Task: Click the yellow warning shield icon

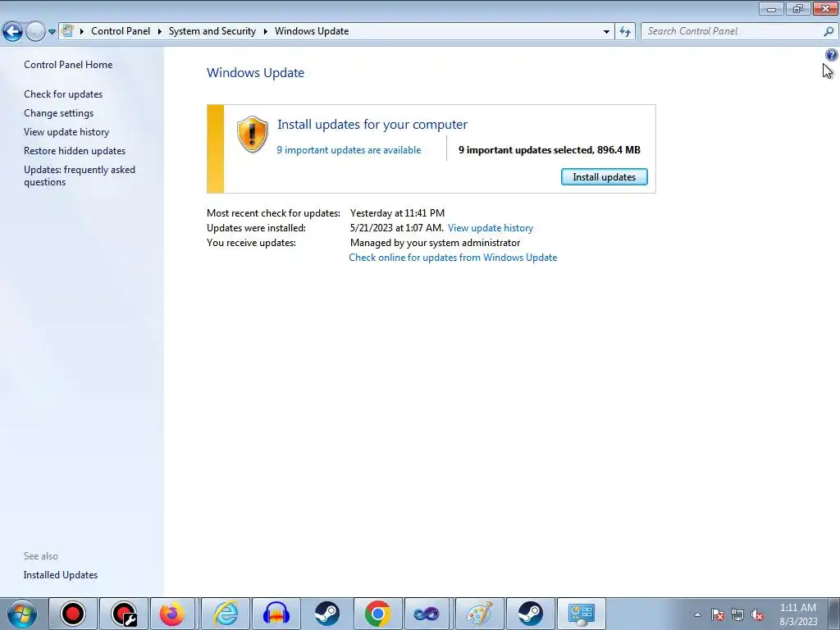Action: [252, 134]
